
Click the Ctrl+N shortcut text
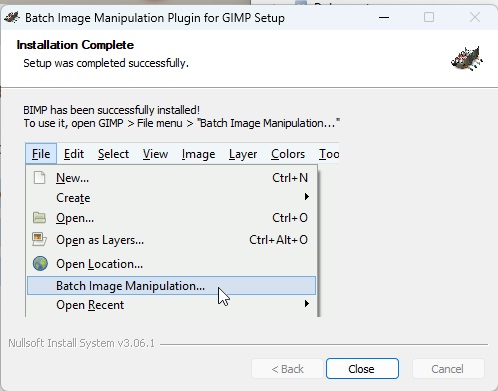290,178
